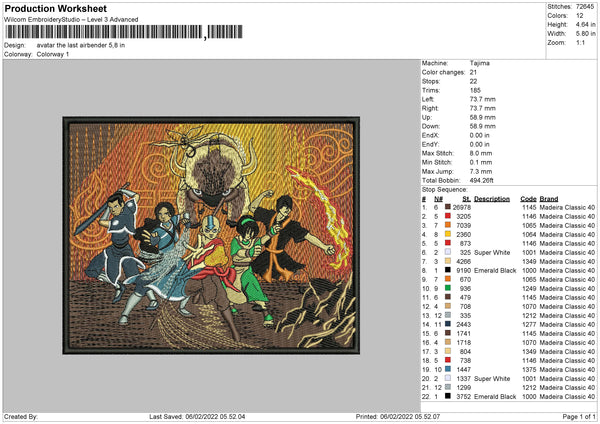Click thread code 1277 in row 14
The image size is (600, 424).
529,325
